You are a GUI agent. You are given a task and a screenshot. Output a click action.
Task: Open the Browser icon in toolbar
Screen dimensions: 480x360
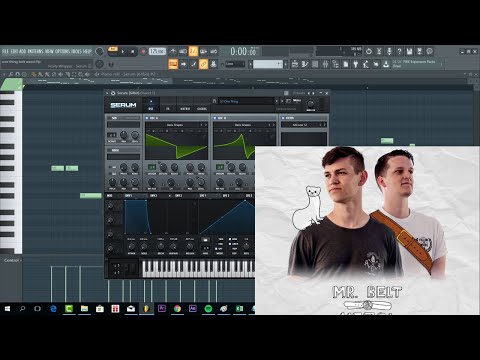point(335,64)
